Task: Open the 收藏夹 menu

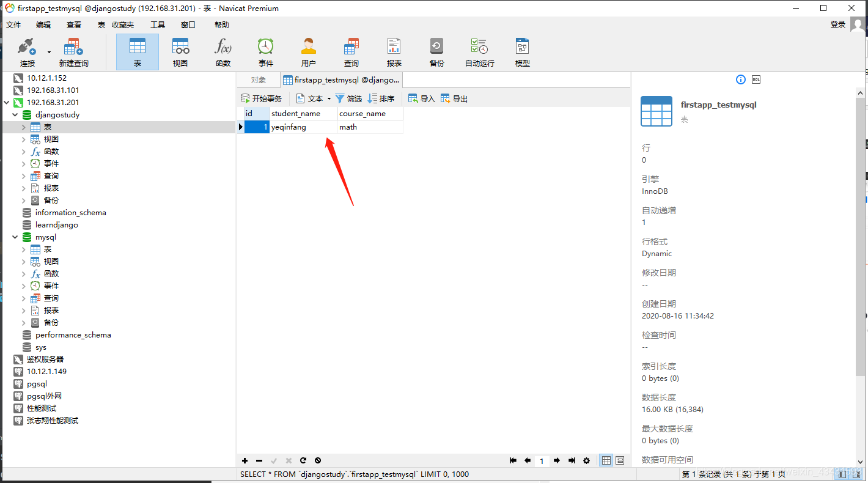Action: tap(123, 25)
